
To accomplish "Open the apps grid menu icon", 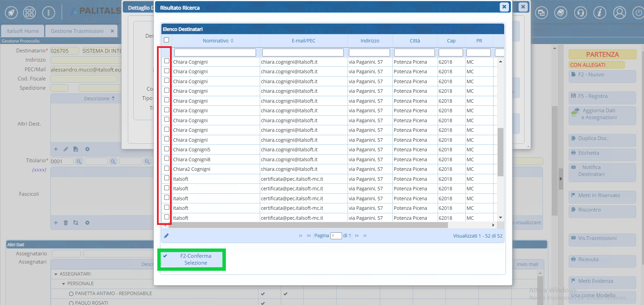I will tap(29, 13).
